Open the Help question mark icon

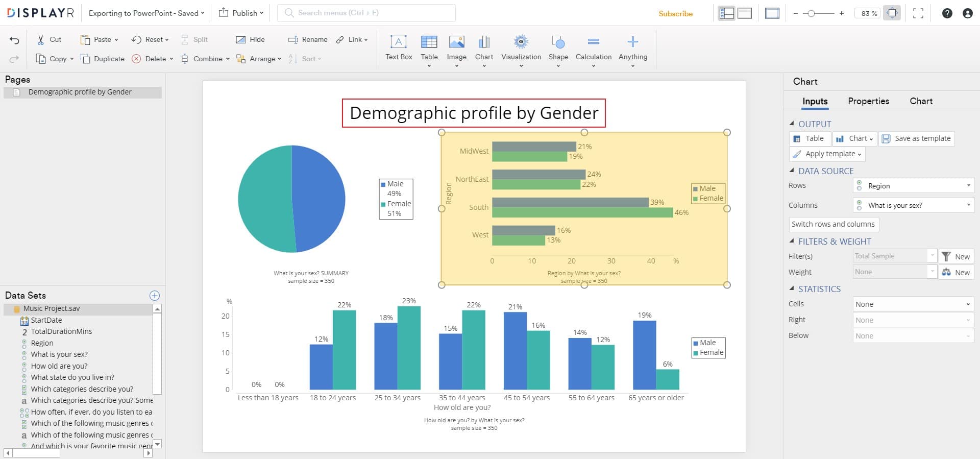pyautogui.click(x=947, y=13)
